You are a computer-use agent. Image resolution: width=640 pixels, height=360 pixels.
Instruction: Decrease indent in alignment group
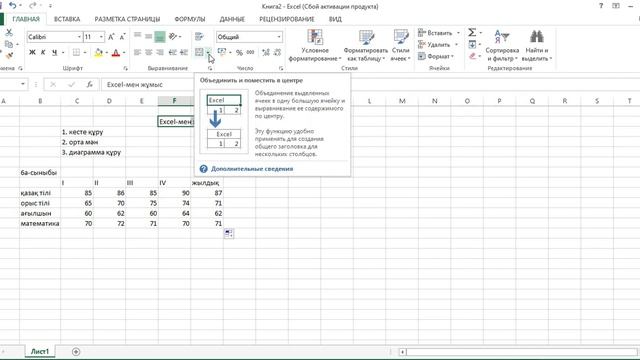173,52
